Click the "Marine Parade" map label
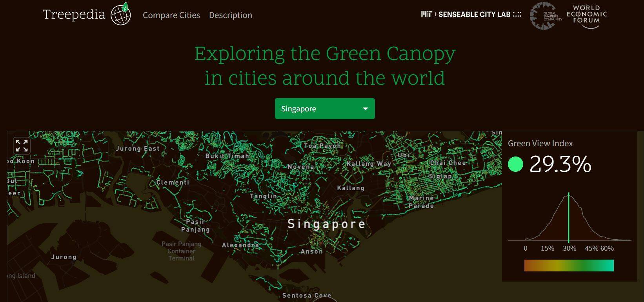 (421, 202)
